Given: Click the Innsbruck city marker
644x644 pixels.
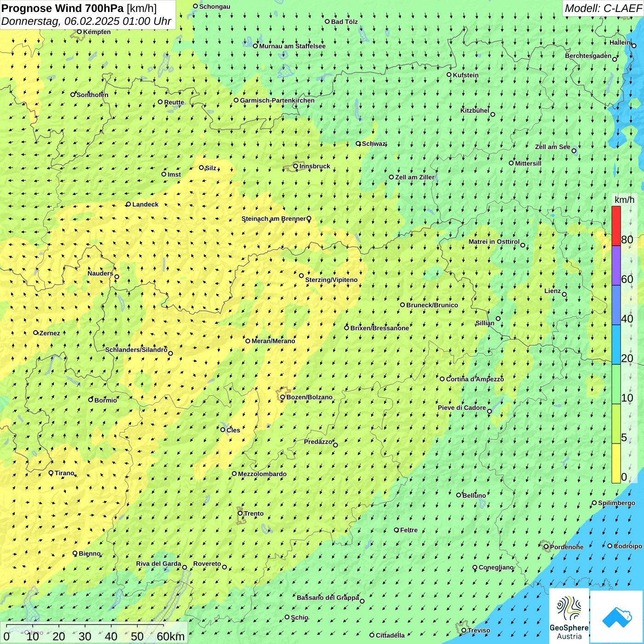Looking at the screenshot, I should pos(296,167).
